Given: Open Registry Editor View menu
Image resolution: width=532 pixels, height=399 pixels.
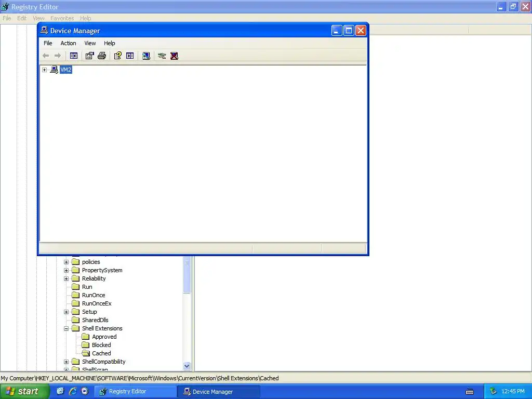Looking at the screenshot, I should point(38,18).
